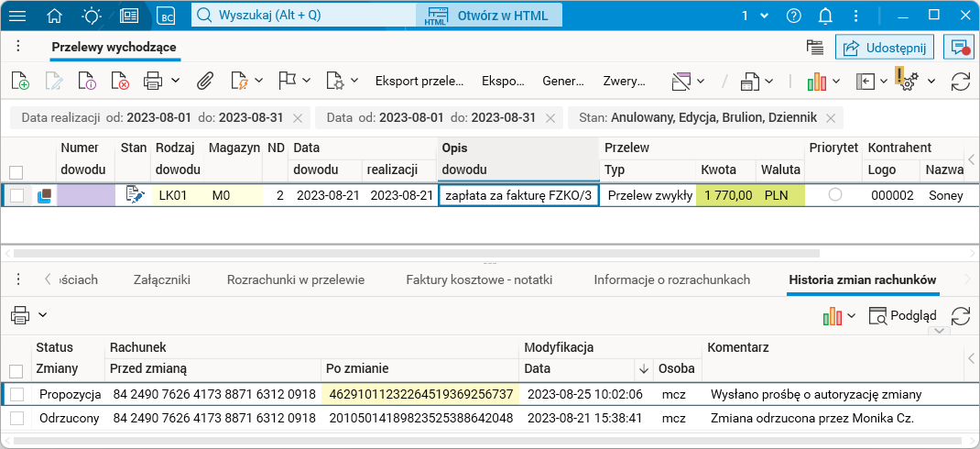Expand the dropdown next to number 1
Image resolution: width=980 pixels, height=449 pixels.
(x=764, y=16)
